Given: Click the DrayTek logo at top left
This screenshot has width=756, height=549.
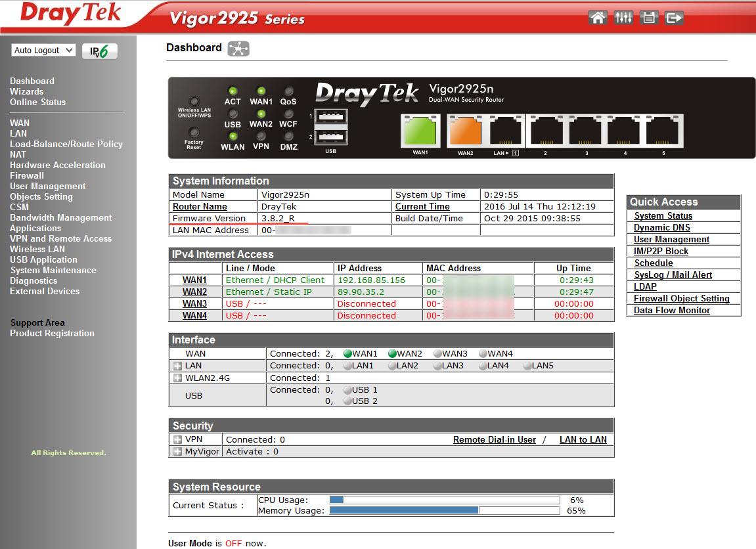Looking at the screenshot, I should point(70,13).
